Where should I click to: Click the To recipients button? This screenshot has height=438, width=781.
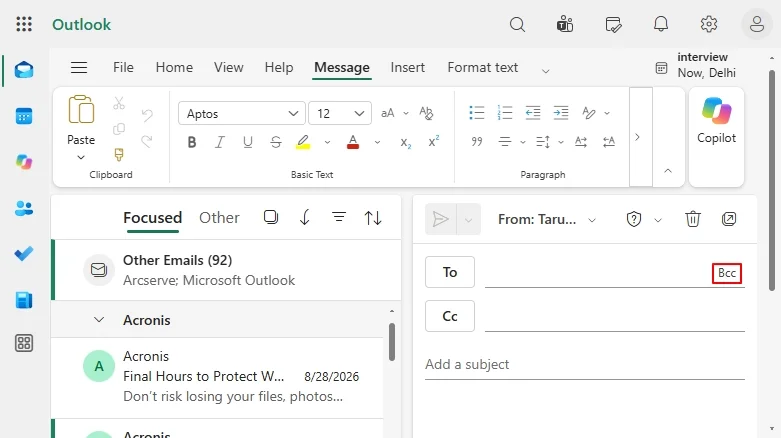(450, 272)
